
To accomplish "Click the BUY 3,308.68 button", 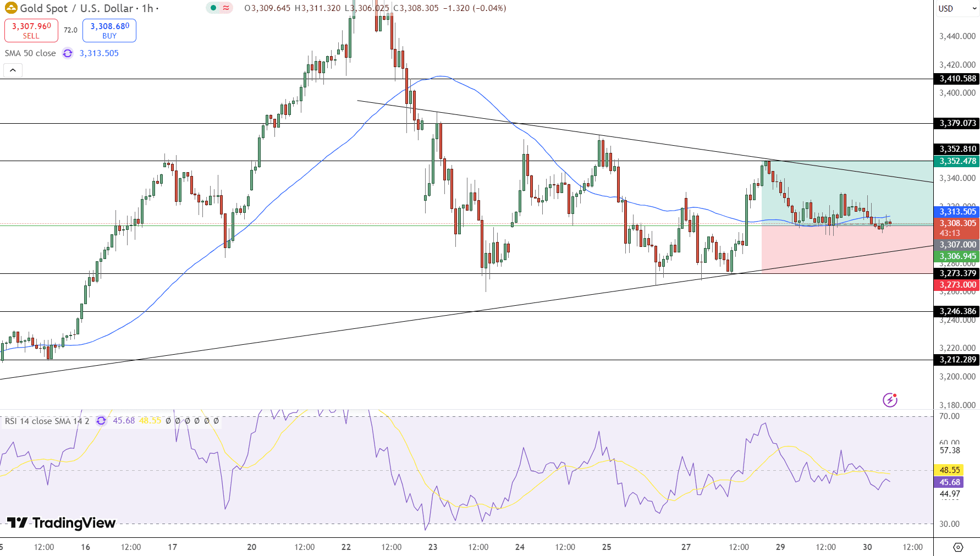I will 109,31.
